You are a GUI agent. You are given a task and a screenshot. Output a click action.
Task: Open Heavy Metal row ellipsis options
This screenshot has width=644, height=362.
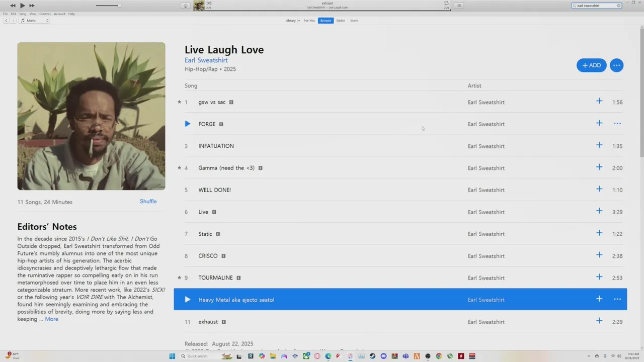(x=617, y=300)
